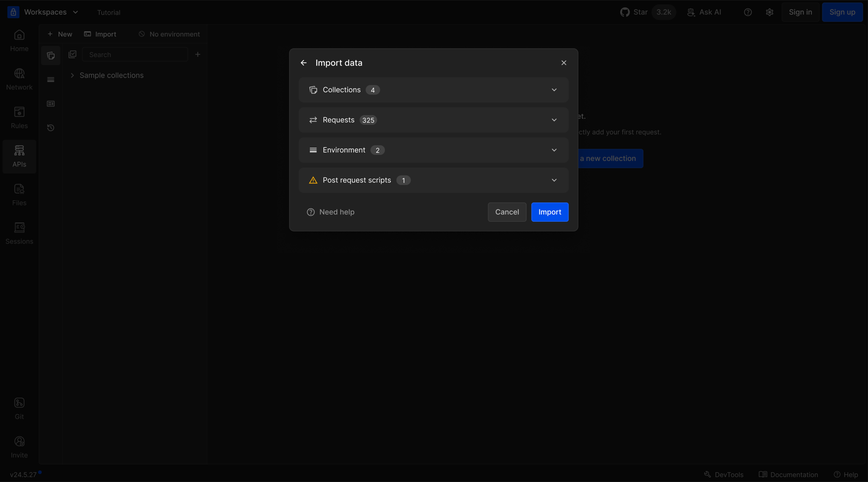Screen dimensions: 868x482
Task: Open Sessions in the sidebar
Action: point(19,234)
